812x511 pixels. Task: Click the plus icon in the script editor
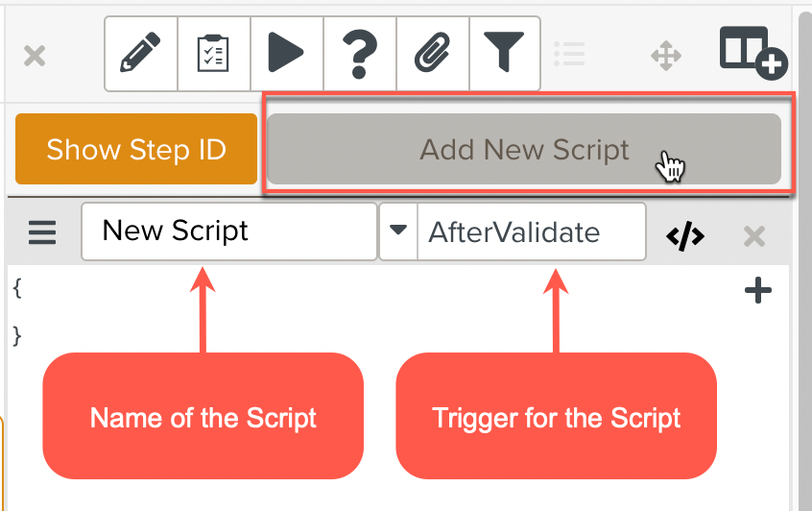[x=758, y=291]
